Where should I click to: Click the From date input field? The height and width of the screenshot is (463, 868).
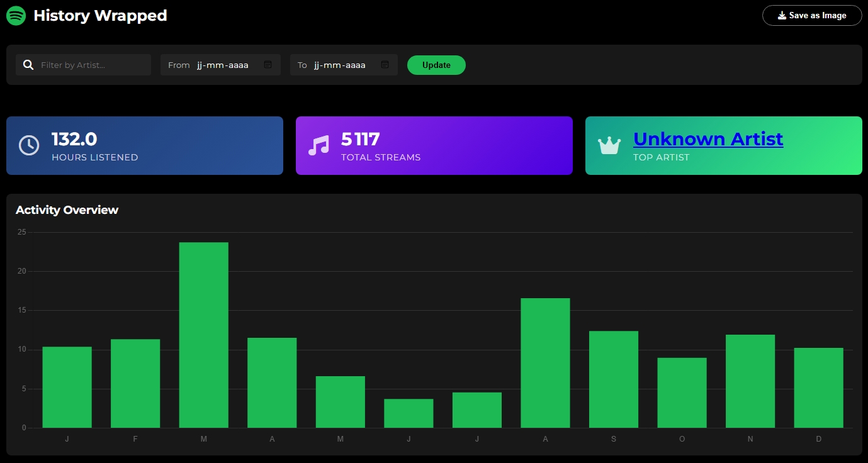[x=222, y=65]
